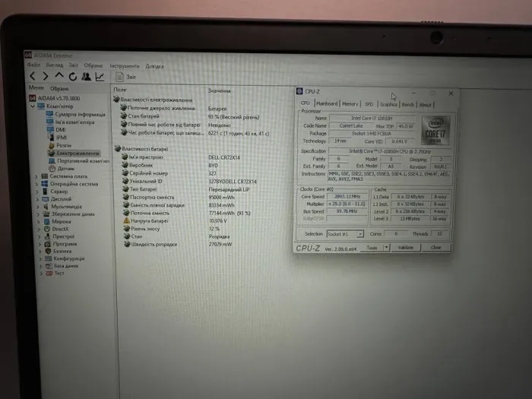The height and width of the screenshot is (399, 532).
Task: Switch to CPU-Z Memory tab
Action: tap(350, 104)
